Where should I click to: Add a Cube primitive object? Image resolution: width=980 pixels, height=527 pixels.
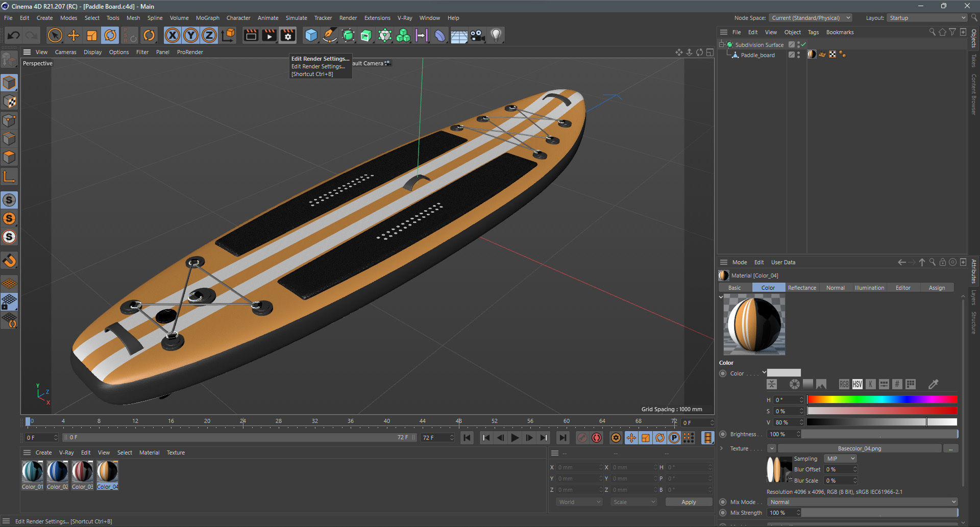[x=311, y=35]
